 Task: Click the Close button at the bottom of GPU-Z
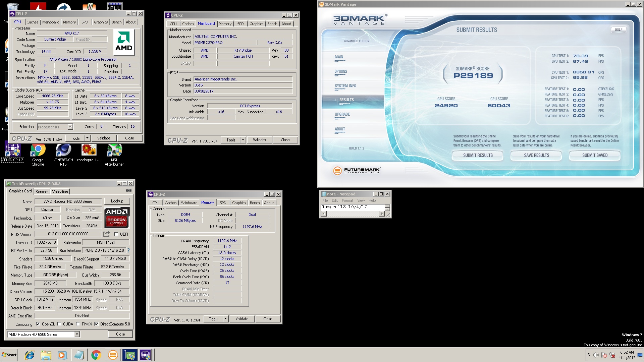click(120, 334)
